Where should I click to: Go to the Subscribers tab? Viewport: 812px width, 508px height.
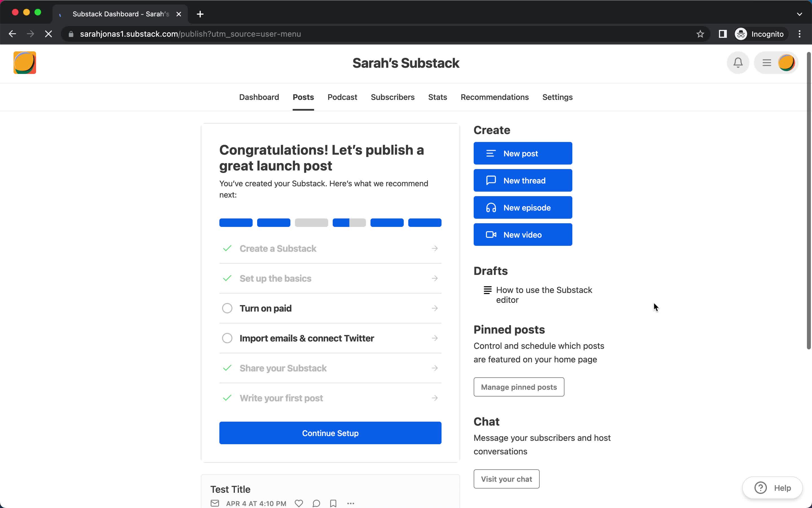pyautogui.click(x=392, y=97)
